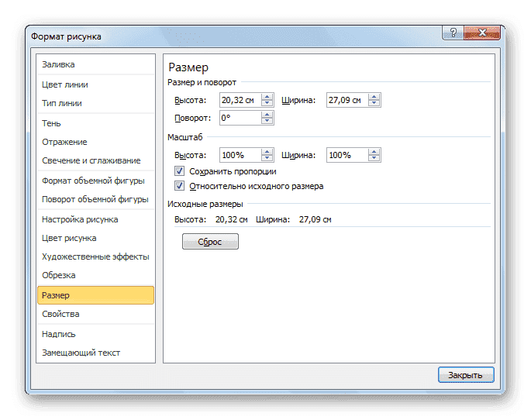Click the 'Высота' size input field

240,100
